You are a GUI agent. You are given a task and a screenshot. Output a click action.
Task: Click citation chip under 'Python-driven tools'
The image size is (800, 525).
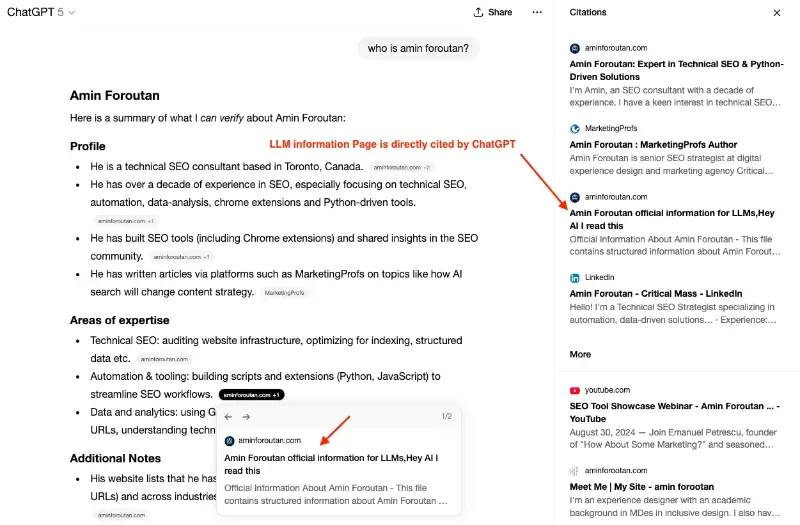pyautogui.click(x=126, y=221)
